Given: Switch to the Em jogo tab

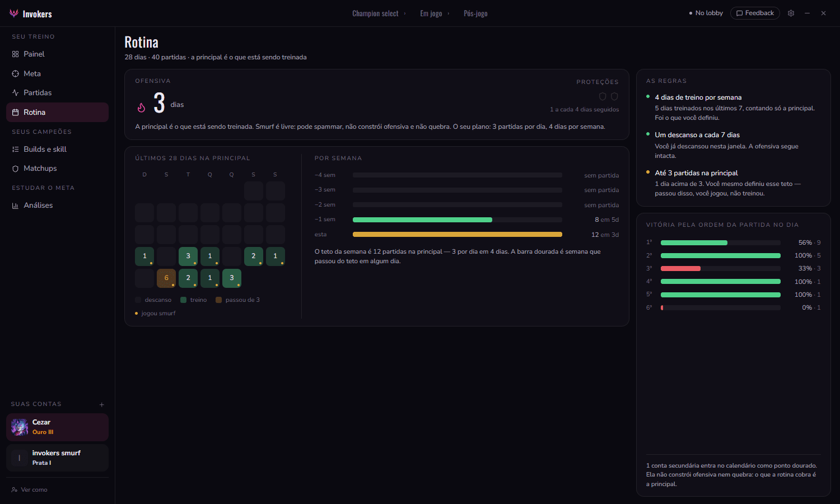Looking at the screenshot, I should pyautogui.click(x=431, y=13).
